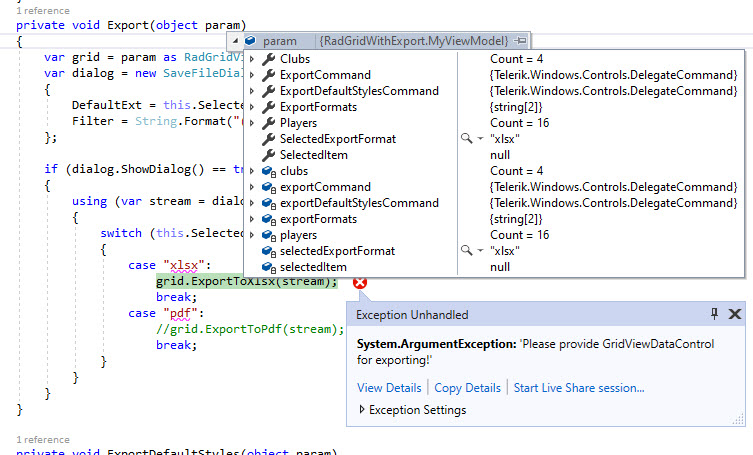Viewport: 753px width, 455px height.
Task: Click the red exception error icon
Action: (x=360, y=283)
